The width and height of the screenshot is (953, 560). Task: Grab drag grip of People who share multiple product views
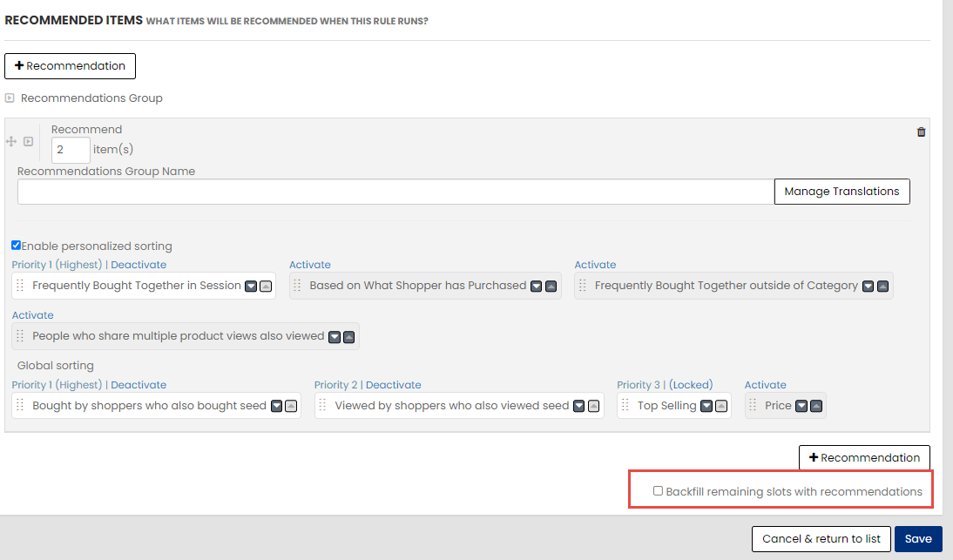pos(20,336)
